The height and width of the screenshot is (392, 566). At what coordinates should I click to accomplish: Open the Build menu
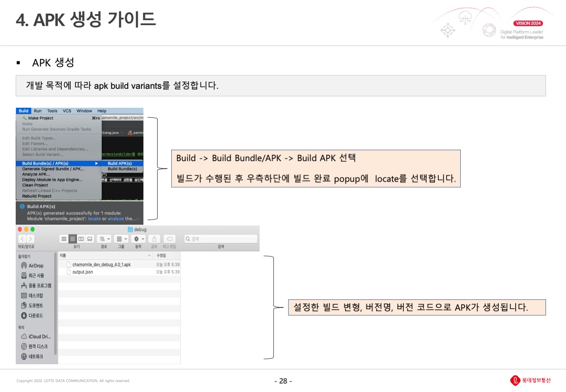tap(24, 111)
